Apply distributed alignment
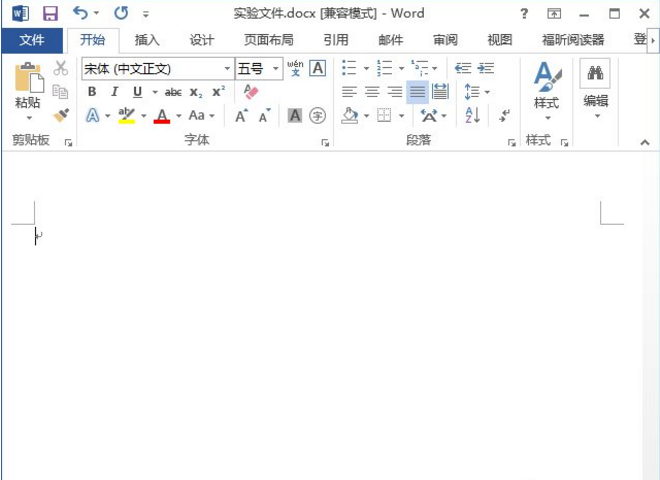660x480 pixels. [x=440, y=91]
